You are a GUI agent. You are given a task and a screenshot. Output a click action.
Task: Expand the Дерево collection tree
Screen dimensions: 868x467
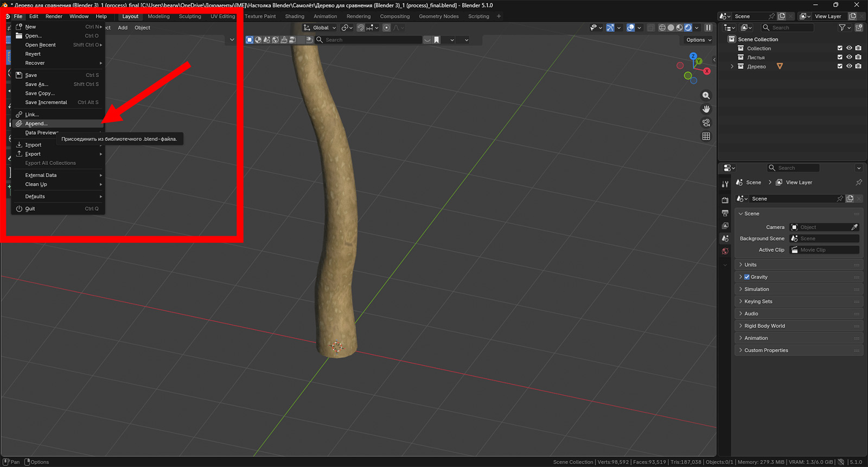tap(732, 66)
